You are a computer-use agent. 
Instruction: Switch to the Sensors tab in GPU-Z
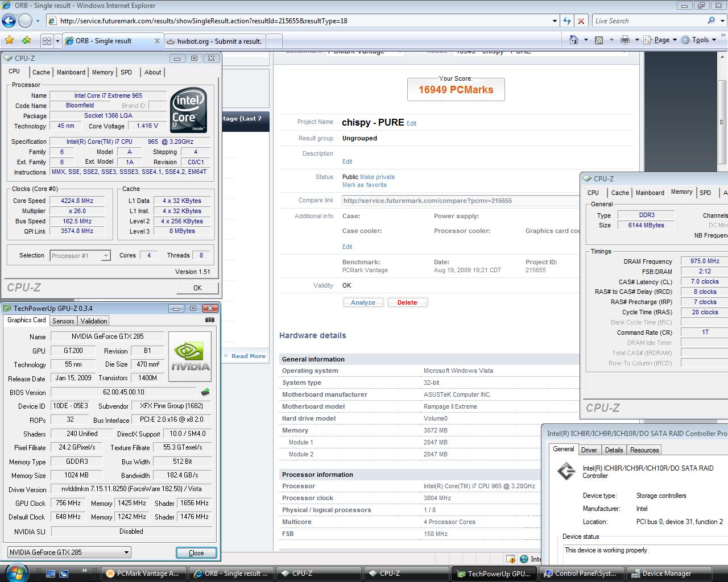[x=63, y=321]
